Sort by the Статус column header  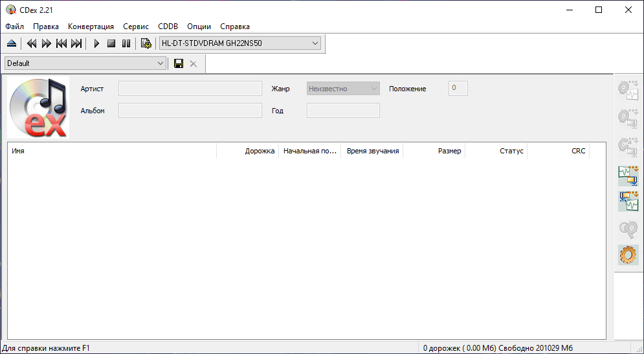coord(496,151)
